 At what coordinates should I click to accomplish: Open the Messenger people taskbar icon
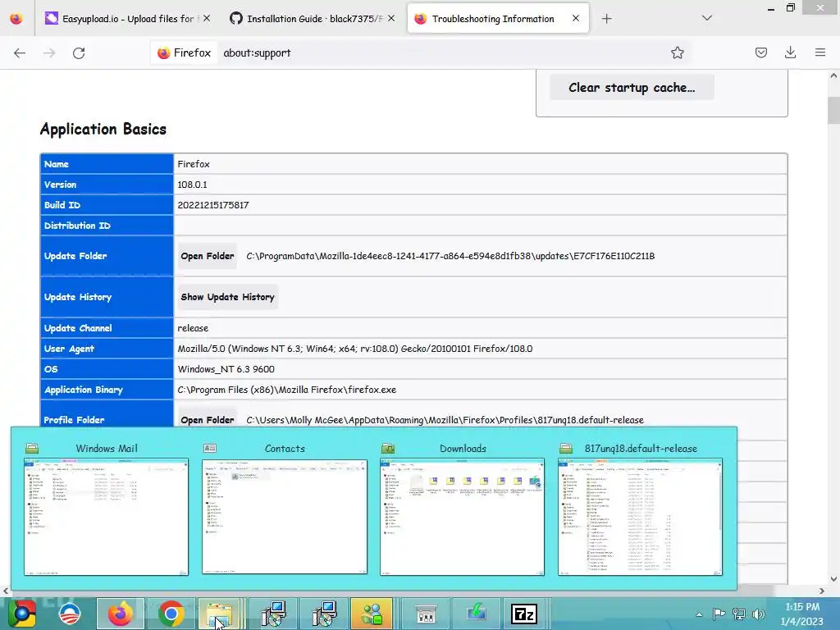click(x=372, y=614)
